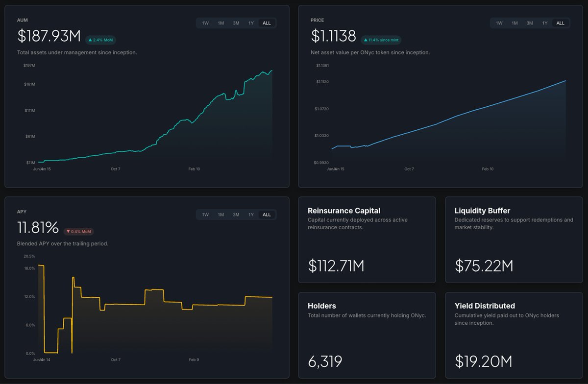Click 'Blended APY over the trailing period' text

point(63,244)
